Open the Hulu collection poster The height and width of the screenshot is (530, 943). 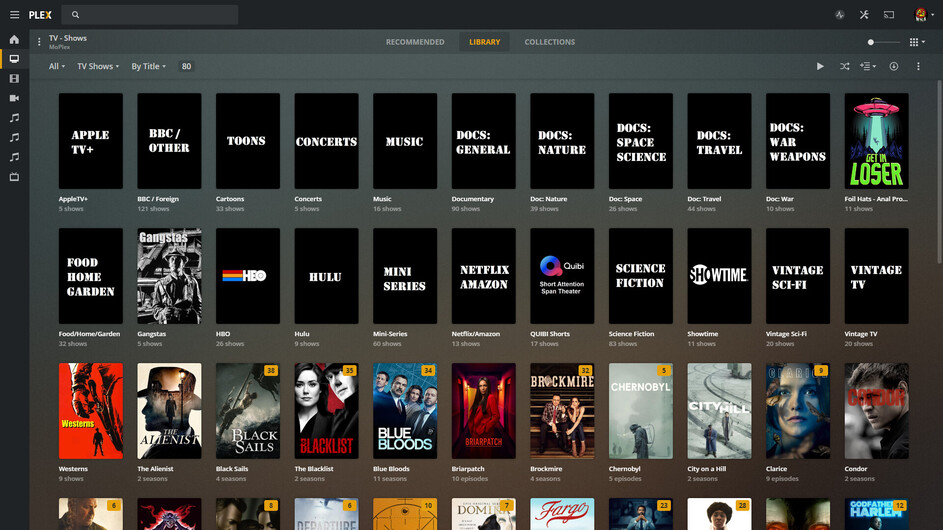click(327, 276)
